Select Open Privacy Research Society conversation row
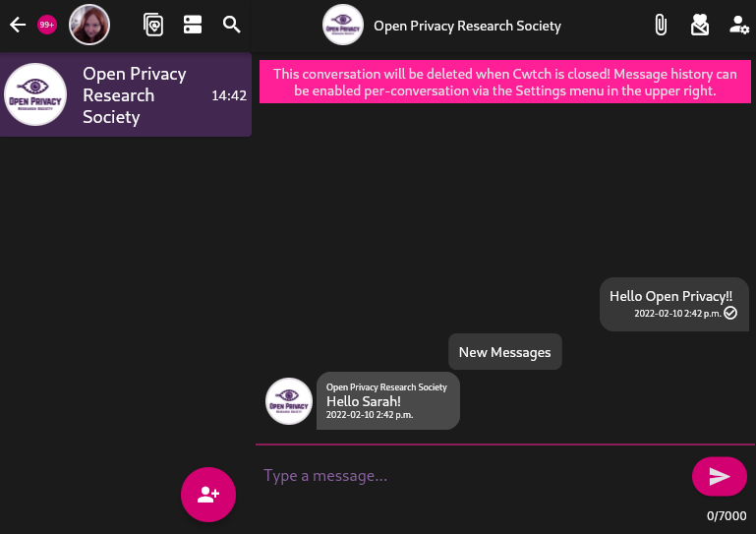Viewport: 756px width, 534px height. click(126, 95)
